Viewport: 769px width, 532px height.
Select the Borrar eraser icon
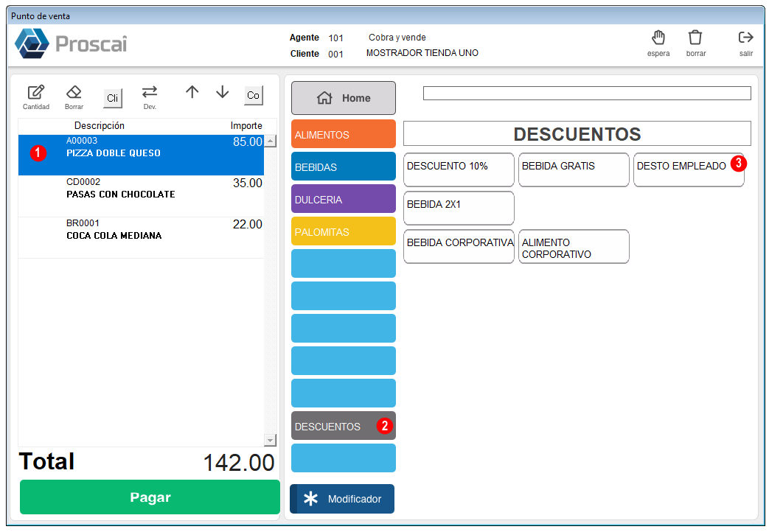point(74,92)
